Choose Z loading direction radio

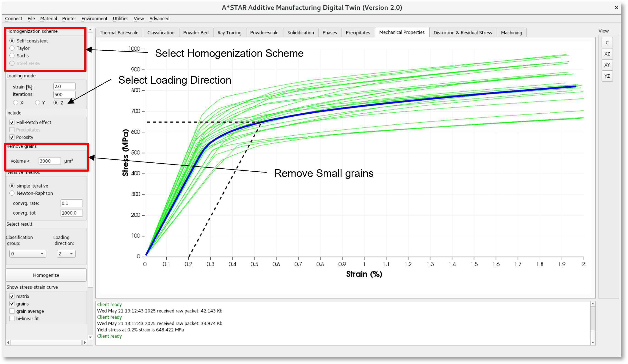click(56, 103)
